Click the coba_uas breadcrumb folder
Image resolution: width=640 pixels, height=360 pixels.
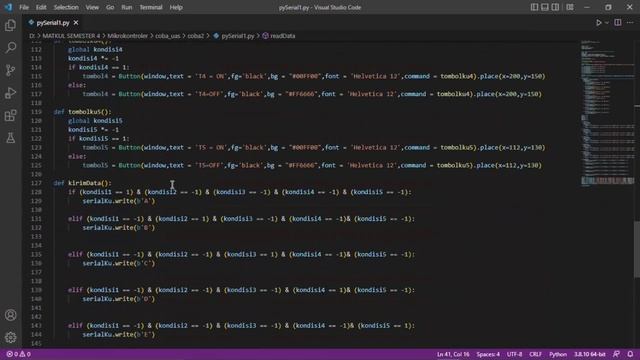point(167,36)
